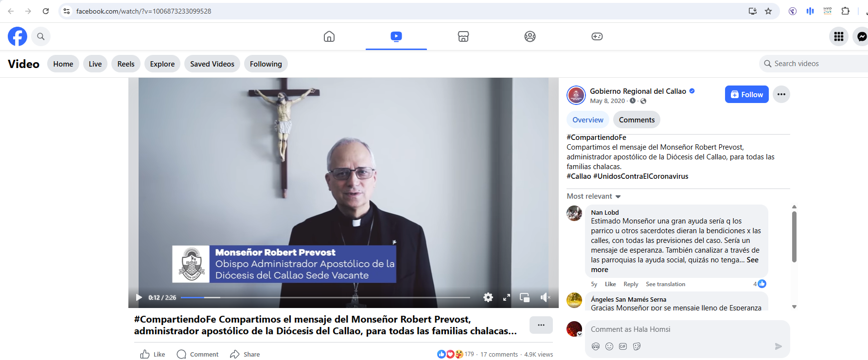The height and width of the screenshot is (360, 868).
Task: Select the Reels tab
Action: [125, 64]
